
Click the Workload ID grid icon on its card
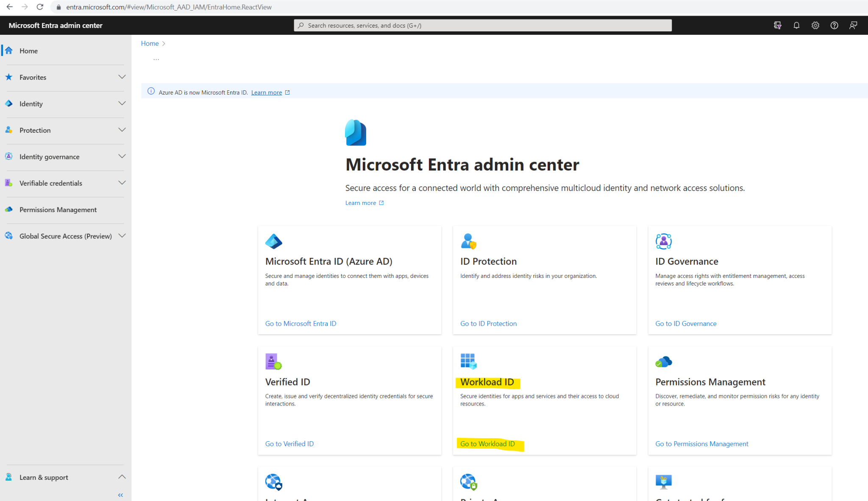(x=468, y=361)
